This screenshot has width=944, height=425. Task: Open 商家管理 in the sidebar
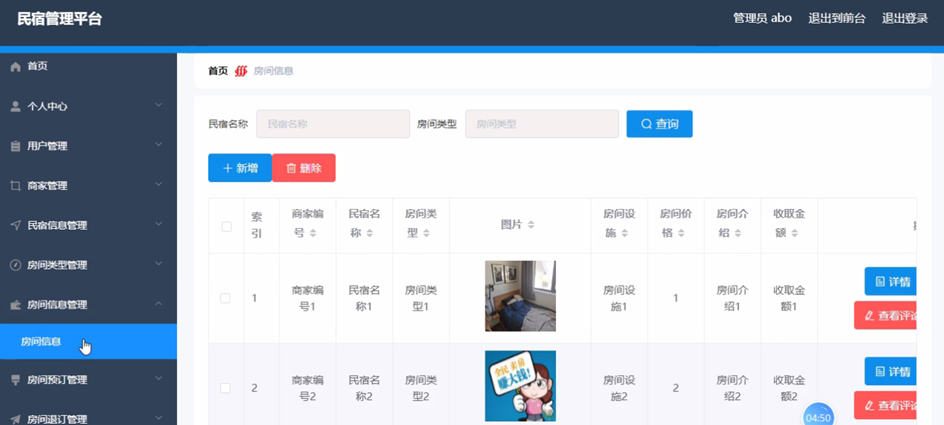click(88, 186)
